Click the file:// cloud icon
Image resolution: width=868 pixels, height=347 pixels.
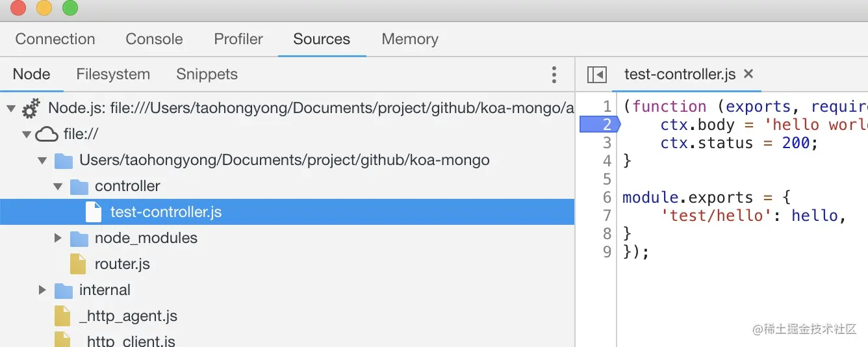point(47,134)
